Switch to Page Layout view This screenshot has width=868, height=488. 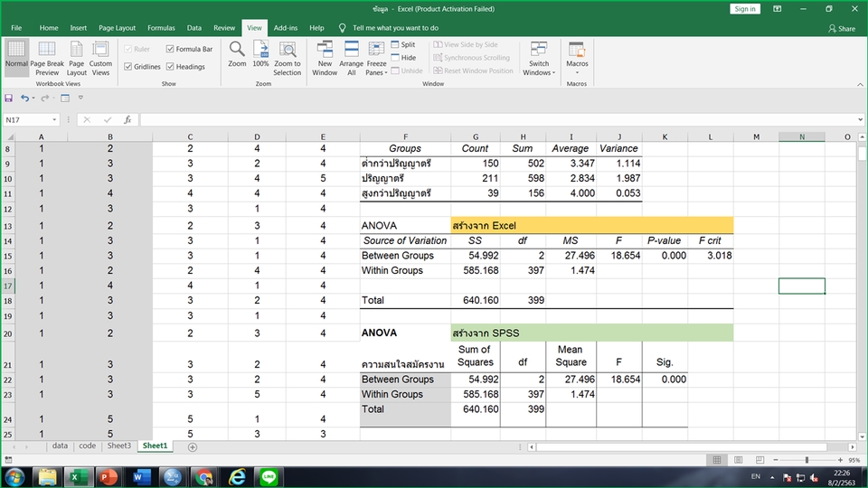pyautogui.click(x=76, y=58)
